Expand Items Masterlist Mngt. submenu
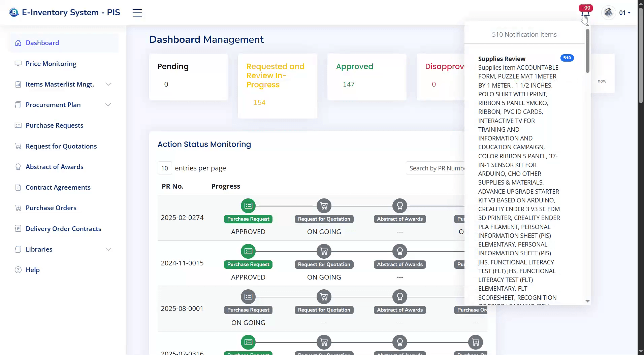 (108, 84)
